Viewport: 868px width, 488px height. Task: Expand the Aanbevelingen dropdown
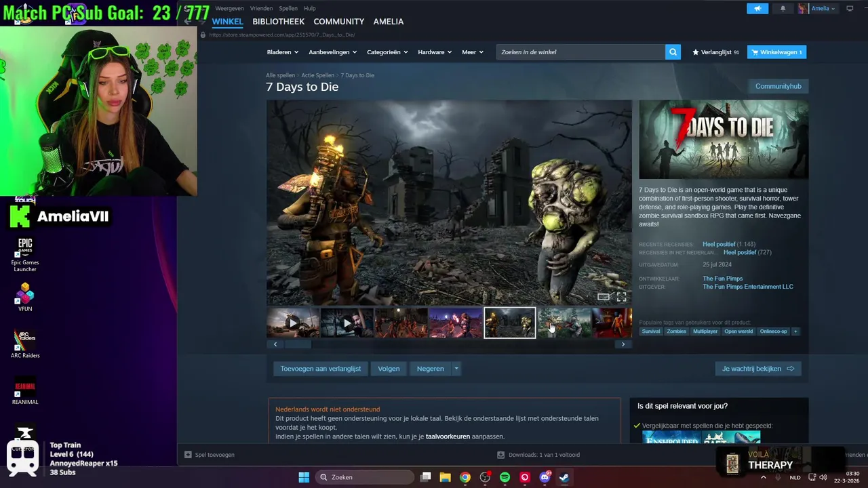332,52
